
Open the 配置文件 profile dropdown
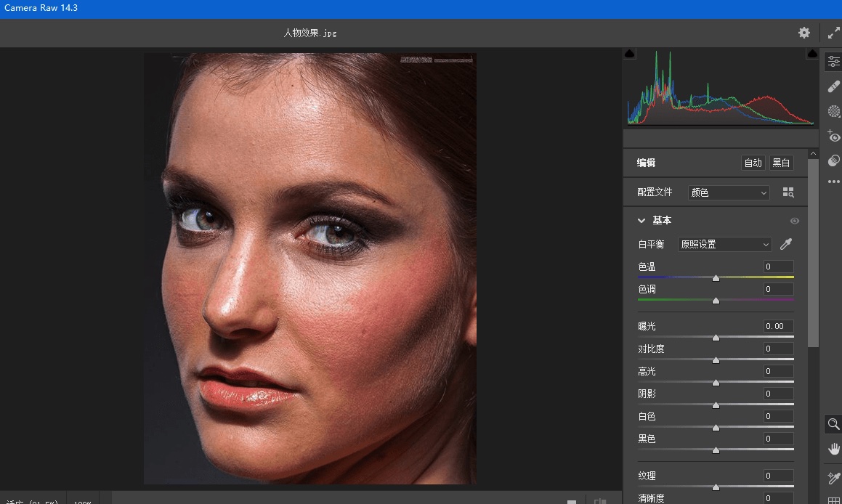[x=728, y=192]
